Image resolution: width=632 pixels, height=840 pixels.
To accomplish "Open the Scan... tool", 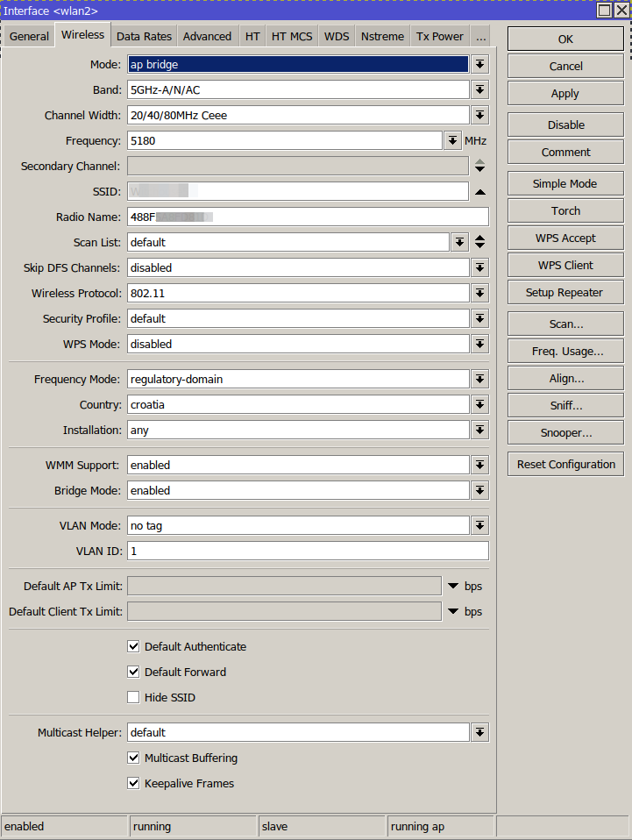I will [565, 324].
